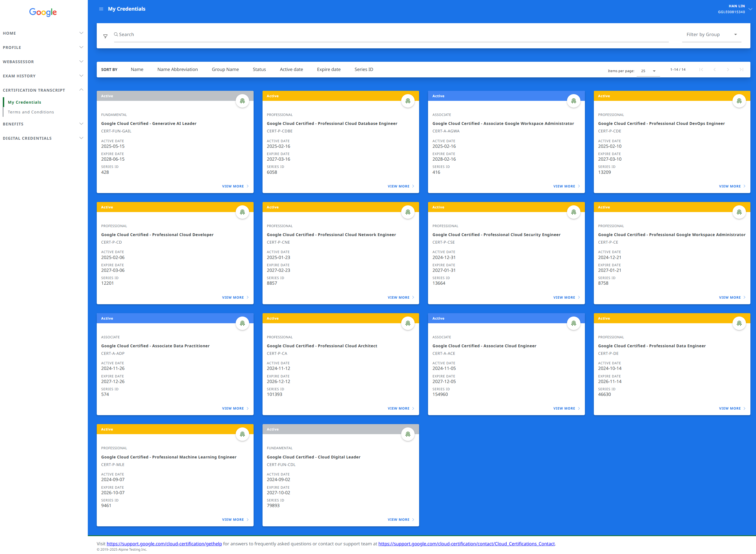This screenshot has width=756, height=554.
Task: View more on Professional Cloud Developer card
Action: (x=235, y=298)
